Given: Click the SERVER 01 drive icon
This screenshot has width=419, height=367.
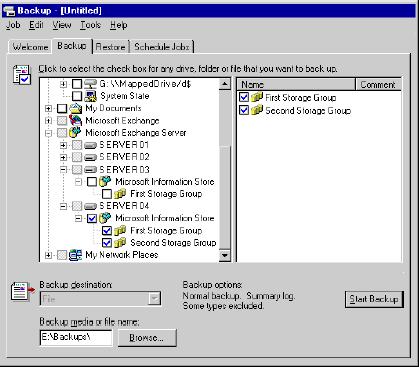Looking at the screenshot, I should coord(90,145).
